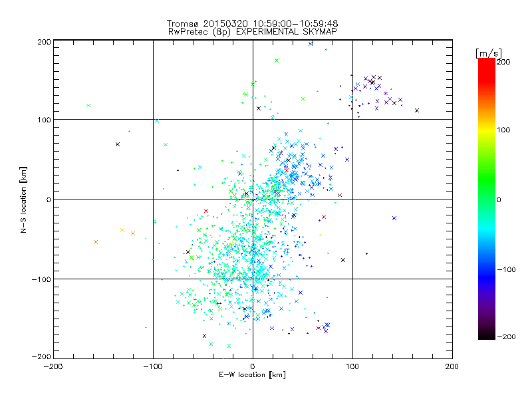This screenshot has width=532, height=399.
Task: Click the red X marker right of the main cluster
Action: [x=324, y=217]
